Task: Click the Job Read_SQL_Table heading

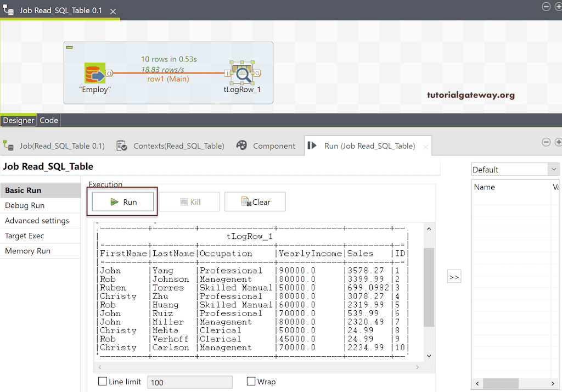Action: point(48,166)
